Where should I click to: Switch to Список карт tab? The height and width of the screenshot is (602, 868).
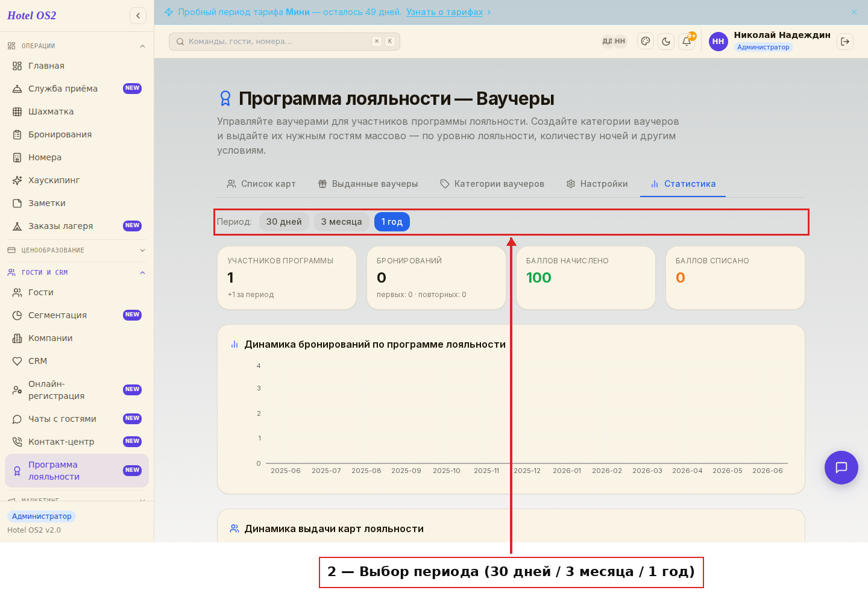[261, 184]
